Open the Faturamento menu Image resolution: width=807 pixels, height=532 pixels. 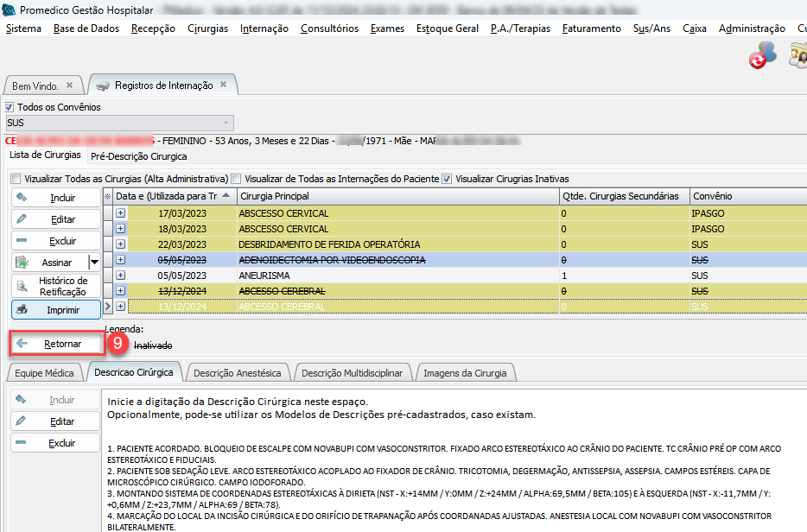point(592,28)
